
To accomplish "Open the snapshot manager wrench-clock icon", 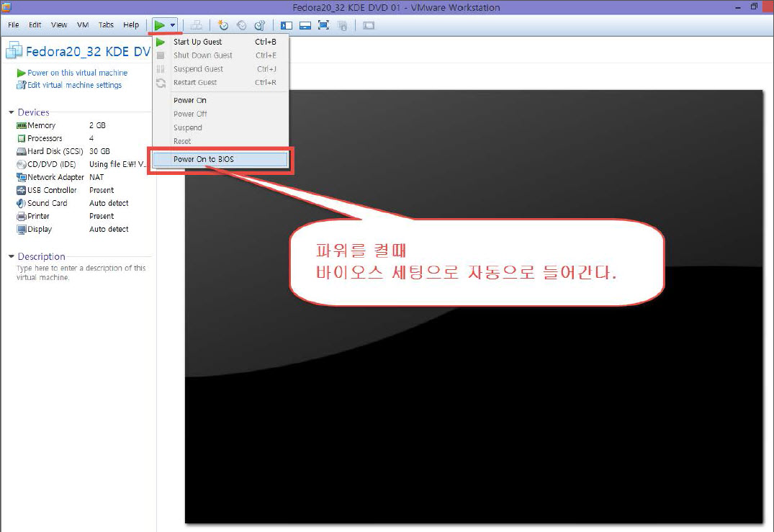I will pos(260,25).
